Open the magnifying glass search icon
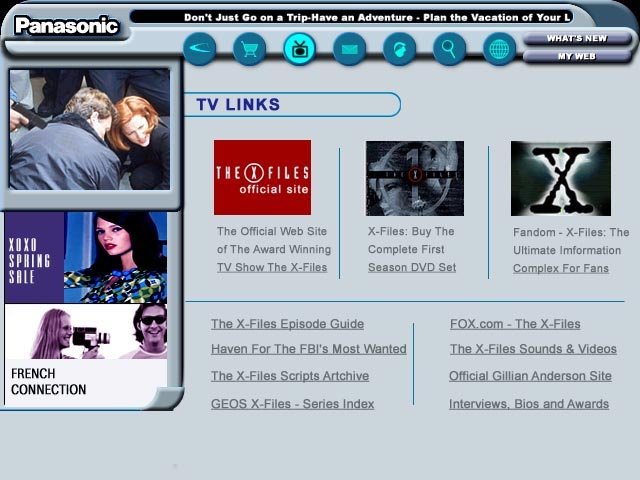This screenshot has height=480, width=640. [449, 49]
